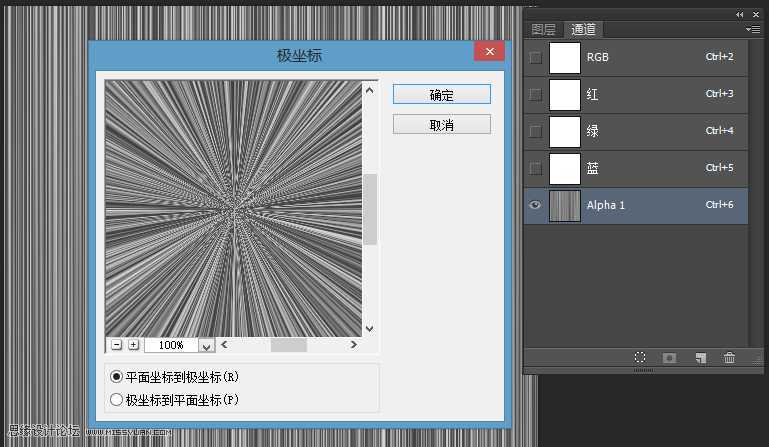
Task: Select 极坐标到平面坐标 radio option
Action: tap(117, 400)
